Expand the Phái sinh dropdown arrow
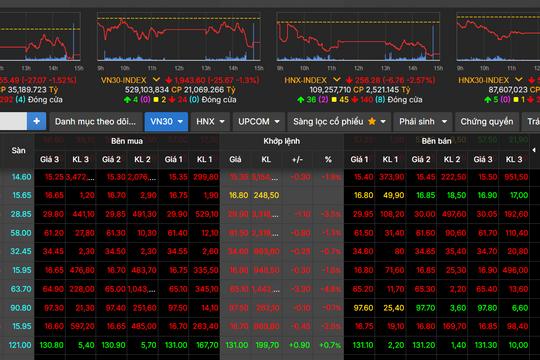The height and width of the screenshot is (360, 540). (x=444, y=122)
